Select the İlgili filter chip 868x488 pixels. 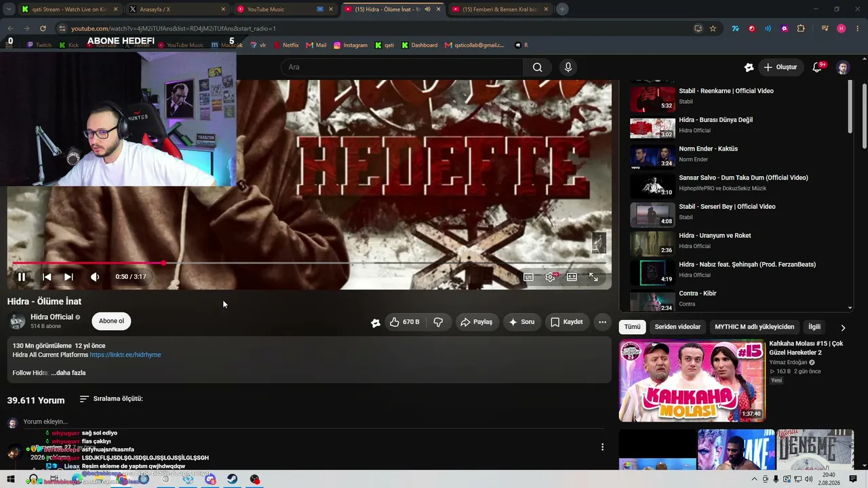tap(814, 327)
